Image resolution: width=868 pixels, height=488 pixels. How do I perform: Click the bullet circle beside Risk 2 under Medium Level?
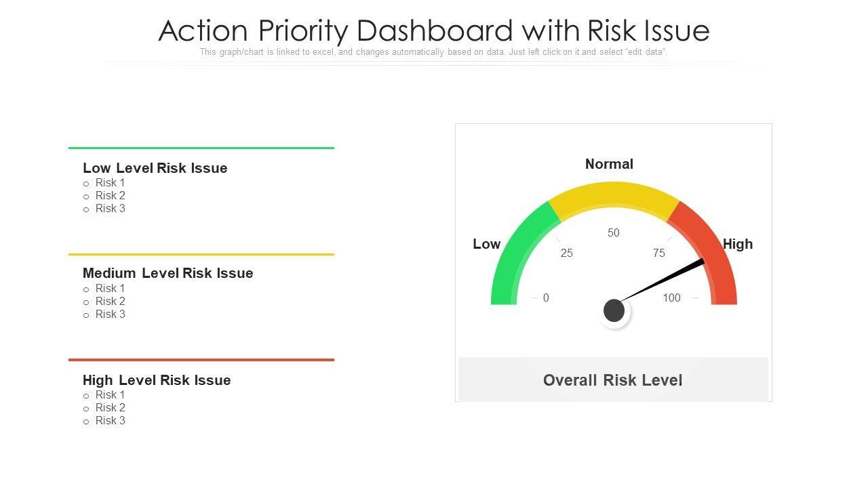[86, 302]
